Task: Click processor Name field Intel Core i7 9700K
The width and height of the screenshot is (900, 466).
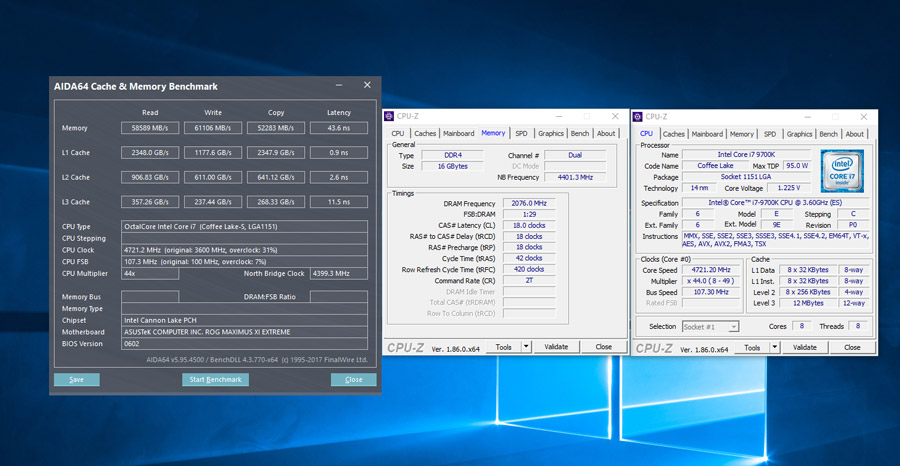Action: coord(747,155)
